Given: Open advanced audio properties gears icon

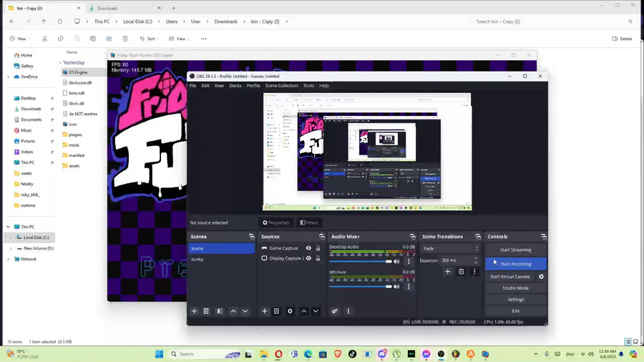Looking at the screenshot, I should (335, 311).
